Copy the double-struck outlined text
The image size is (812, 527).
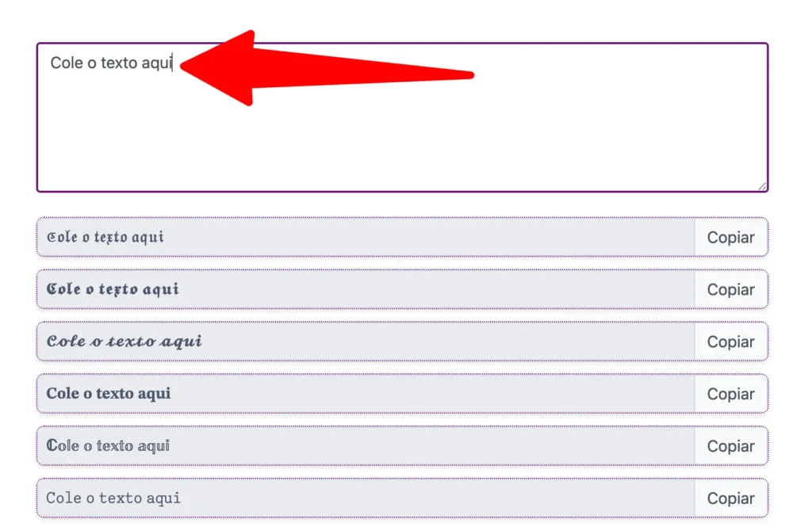(x=730, y=446)
